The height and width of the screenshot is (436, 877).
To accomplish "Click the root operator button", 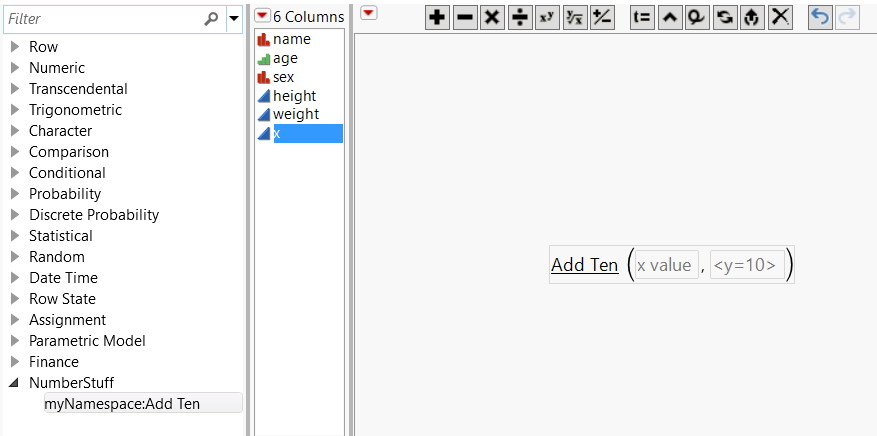I will (575, 18).
